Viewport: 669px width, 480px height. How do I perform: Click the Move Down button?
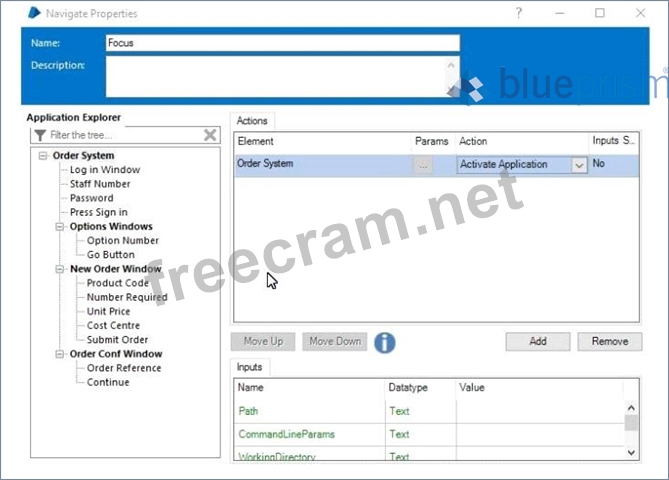[335, 342]
